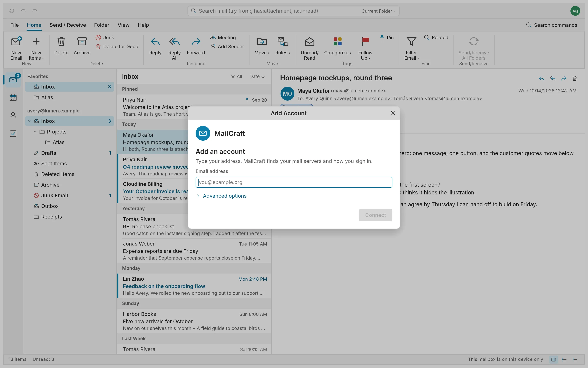Delete message via reading pane trash icon
This screenshot has width=588, height=368.
(x=575, y=78)
